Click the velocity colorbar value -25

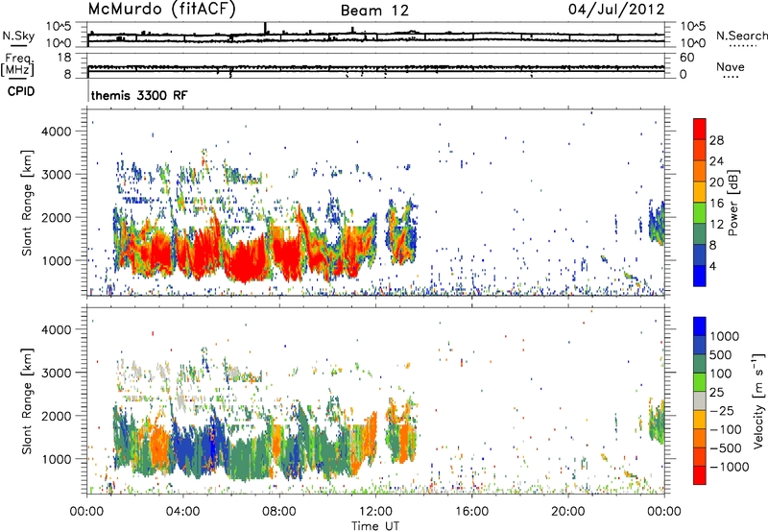pyautogui.click(x=722, y=411)
